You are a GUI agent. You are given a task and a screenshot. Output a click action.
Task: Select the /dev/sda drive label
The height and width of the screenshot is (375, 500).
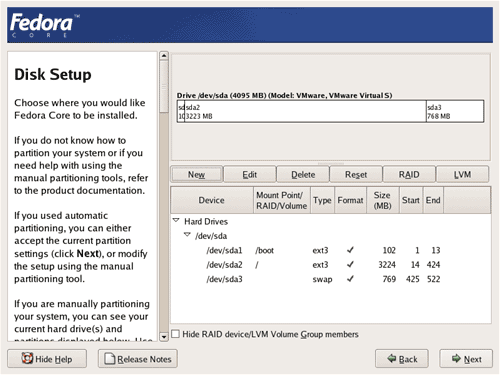tap(211, 236)
